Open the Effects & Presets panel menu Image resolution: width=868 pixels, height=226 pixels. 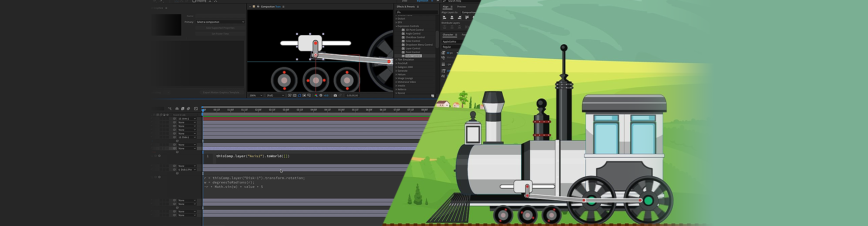(x=418, y=7)
